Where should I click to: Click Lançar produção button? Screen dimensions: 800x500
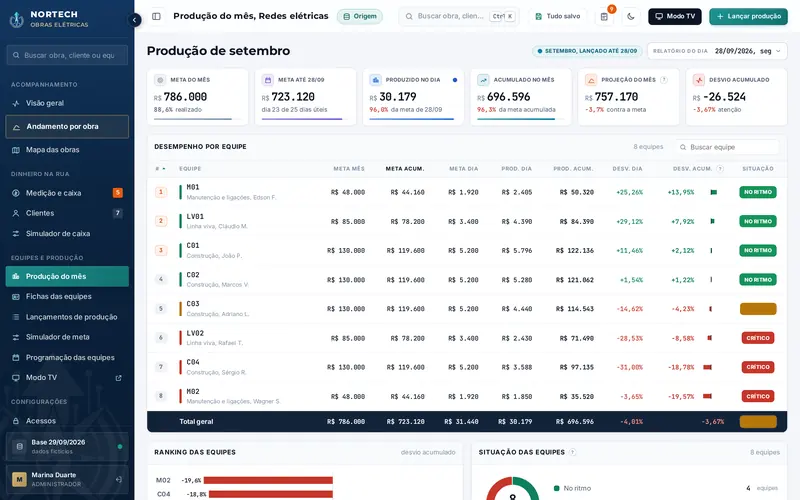[748, 16]
